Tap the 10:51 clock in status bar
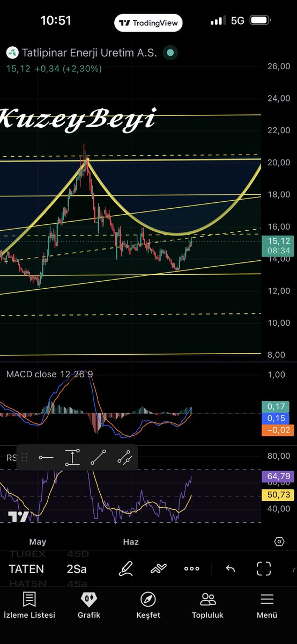Screen dimensions: 297x644 pyautogui.click(x=56, y=20)
